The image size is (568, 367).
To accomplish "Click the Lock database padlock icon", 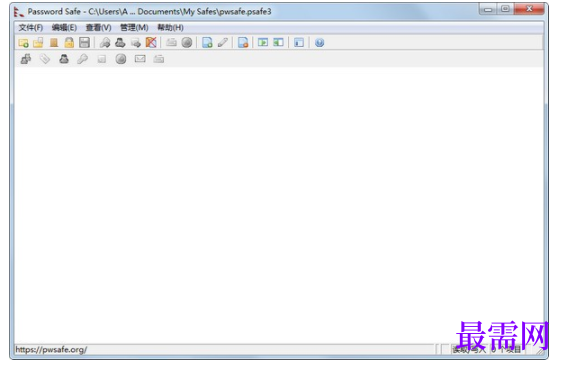I will tap(69, 43).
